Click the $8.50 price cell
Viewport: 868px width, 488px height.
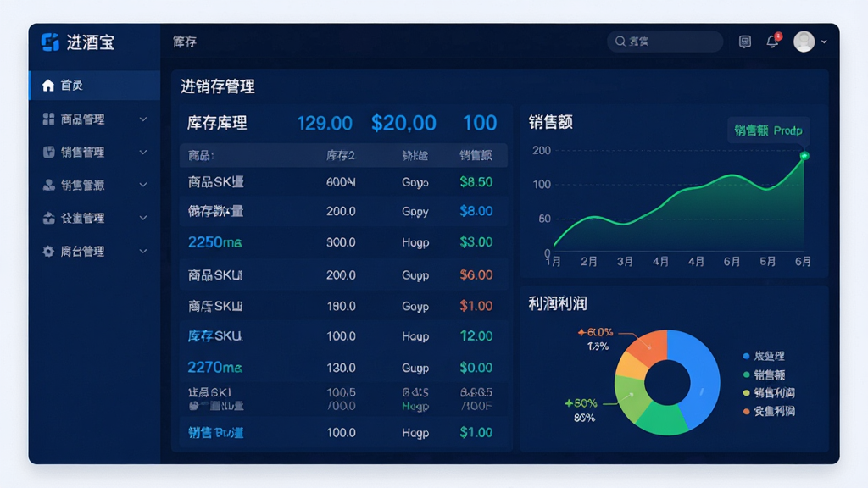[476, 182]
